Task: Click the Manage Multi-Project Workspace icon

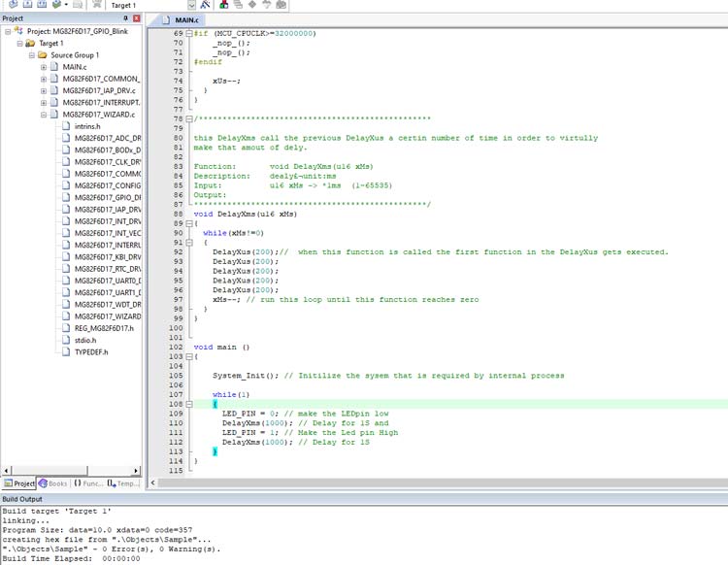Action: (x=237, y=5)
